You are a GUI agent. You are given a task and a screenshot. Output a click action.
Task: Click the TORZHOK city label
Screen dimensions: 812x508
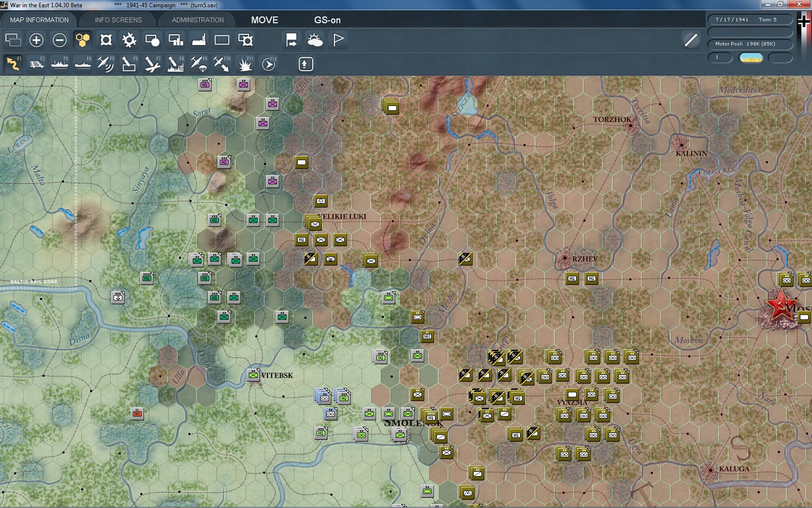point(612,120)
